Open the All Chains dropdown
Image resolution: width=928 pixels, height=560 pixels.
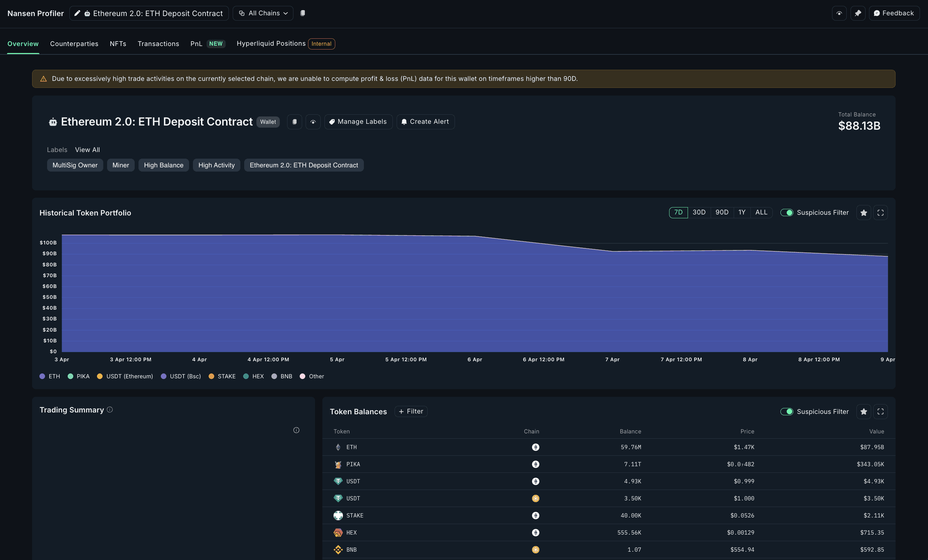263,13
